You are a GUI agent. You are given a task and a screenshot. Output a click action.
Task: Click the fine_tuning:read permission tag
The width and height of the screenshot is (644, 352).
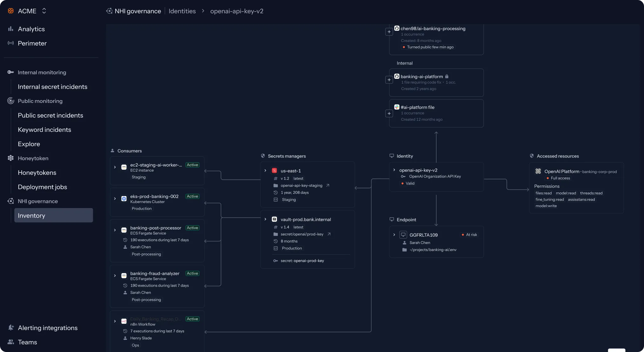point(550,200)
